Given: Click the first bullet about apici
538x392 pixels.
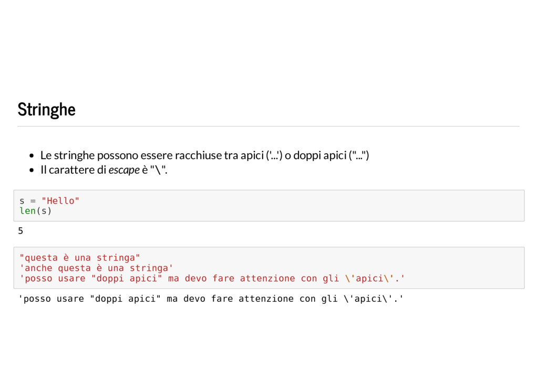Looking at the screenshot, I should coord(204,155).
